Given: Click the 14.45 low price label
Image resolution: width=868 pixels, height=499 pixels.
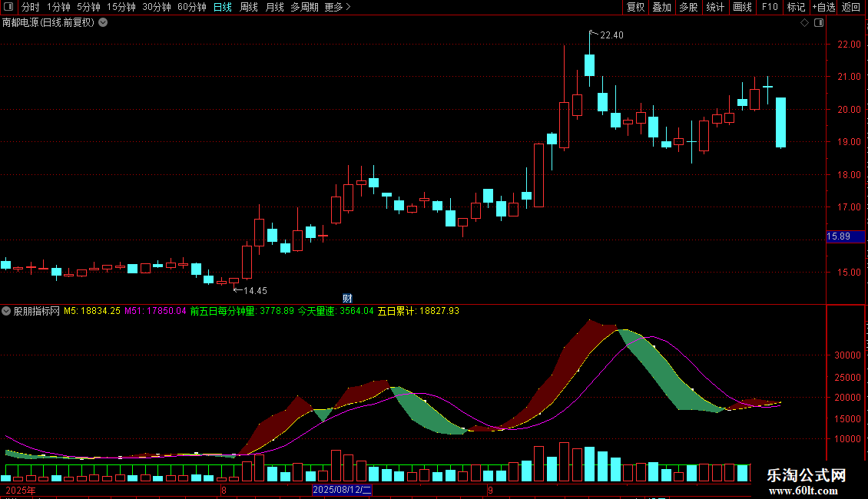Looking at the screenshot, I should (255, 290).
